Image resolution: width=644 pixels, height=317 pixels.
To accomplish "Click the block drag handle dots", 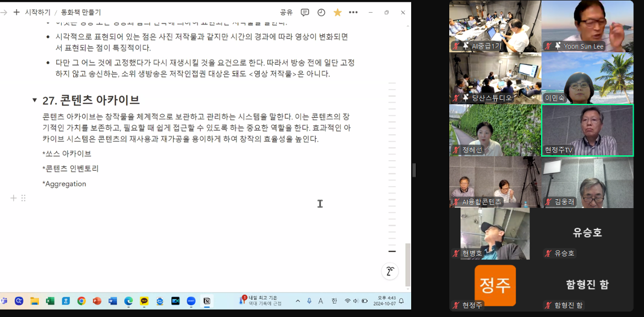I will click(23, 198).
